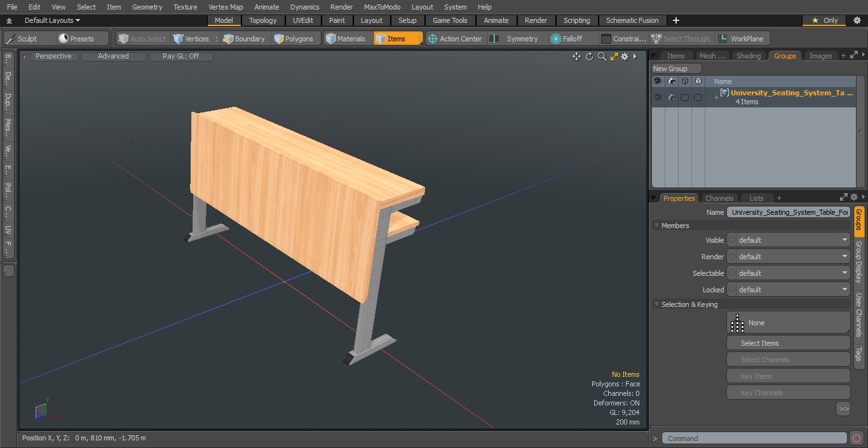Click the viewport zoom magnifier icon
Screen dimensions: 868x448
pyautogui.click(x=602, y=57)
